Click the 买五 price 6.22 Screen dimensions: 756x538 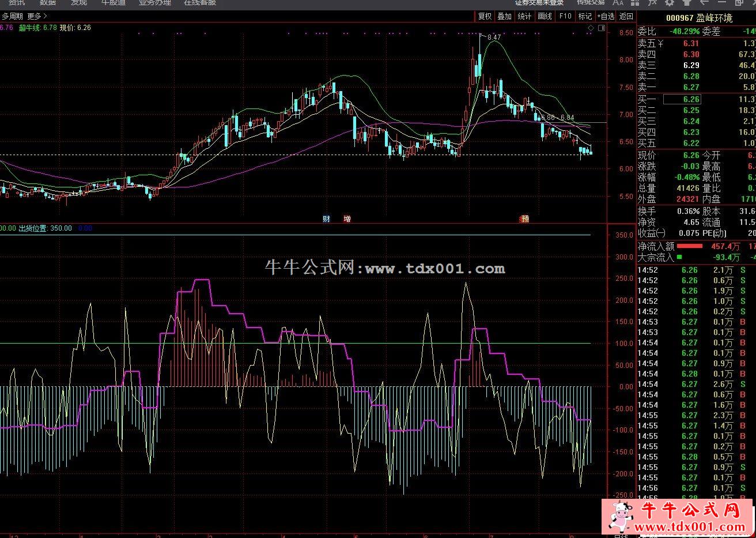pyautogui.click(x=691, y=143)
